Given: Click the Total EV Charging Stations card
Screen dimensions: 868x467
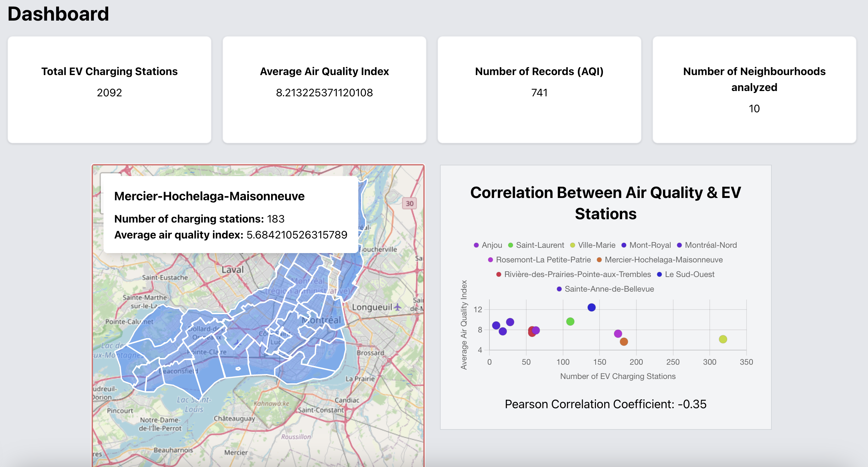Looking at the screenshot, I should point(109,90).
